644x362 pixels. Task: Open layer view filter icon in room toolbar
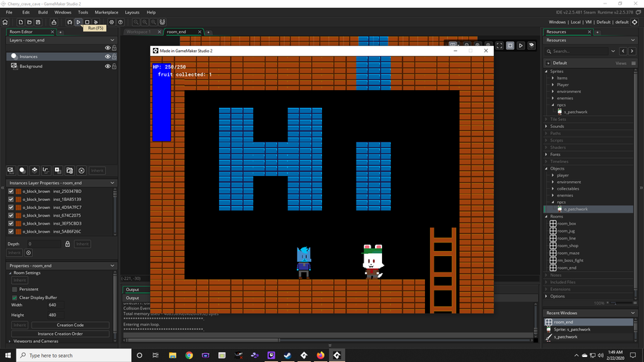532,46
